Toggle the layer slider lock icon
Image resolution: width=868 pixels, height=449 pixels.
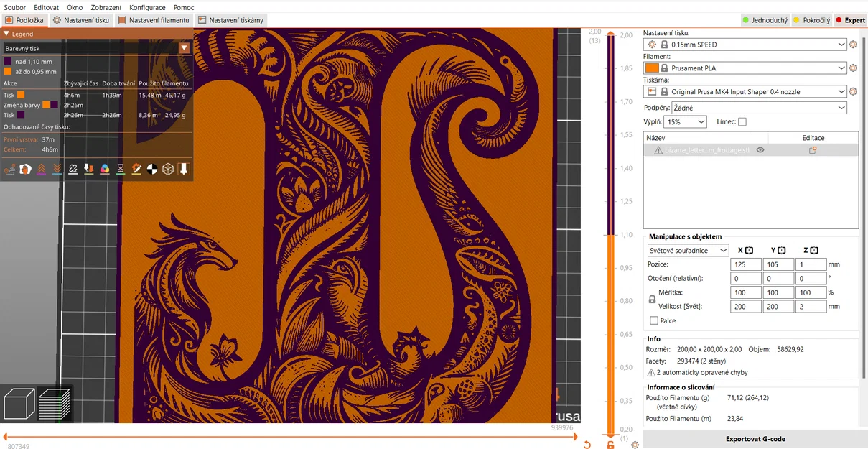610,445
